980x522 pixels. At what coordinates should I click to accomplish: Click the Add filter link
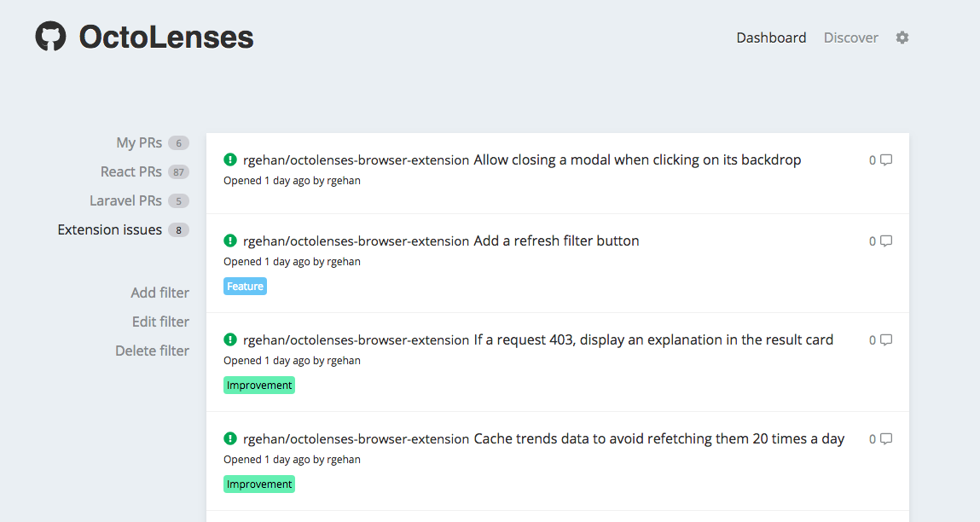coord(159,293)
